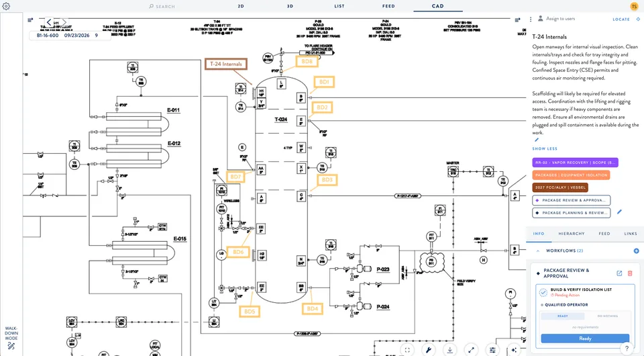Click the Build & Verify checkmark circle
644x356 pixels.
coord(543,292)
